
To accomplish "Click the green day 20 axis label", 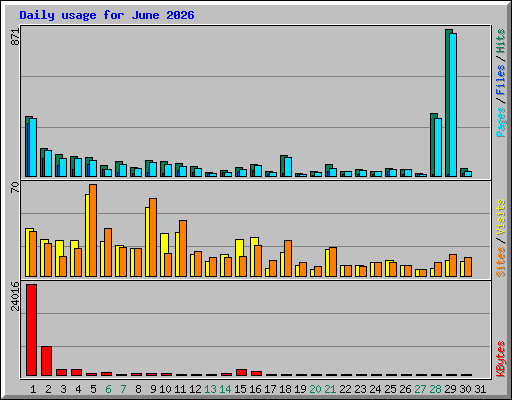I will pos(315,389).
